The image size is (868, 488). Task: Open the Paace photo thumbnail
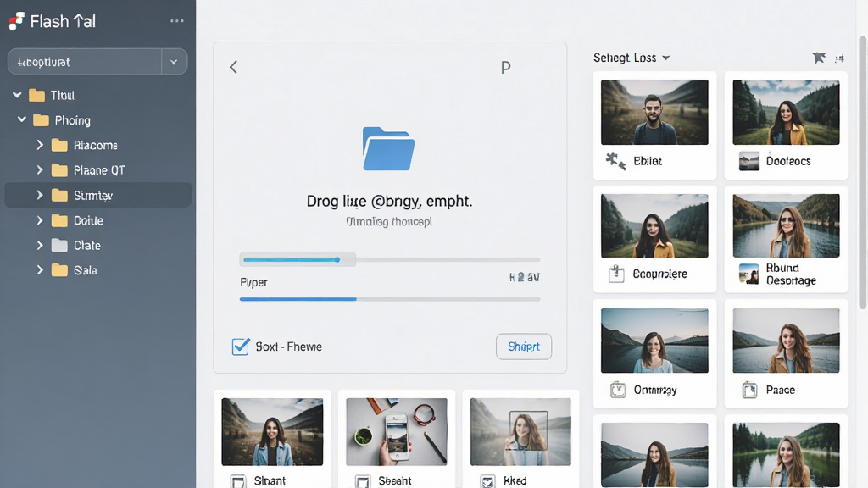coord(786,341)
